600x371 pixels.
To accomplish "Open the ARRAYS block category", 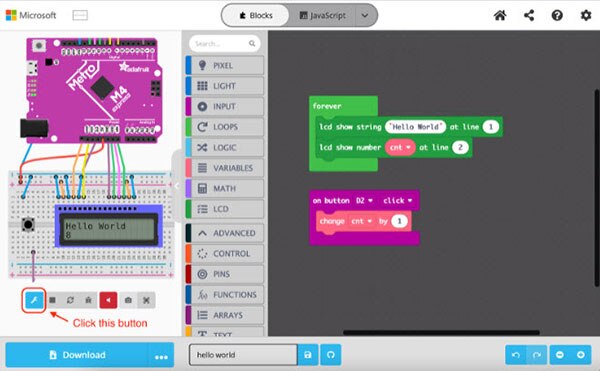I will click(225, 315).
